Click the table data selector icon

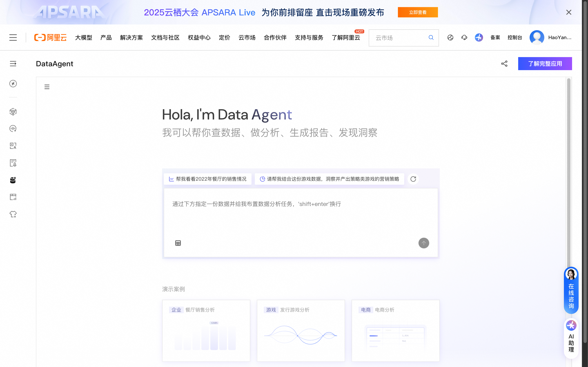(178, 243)
